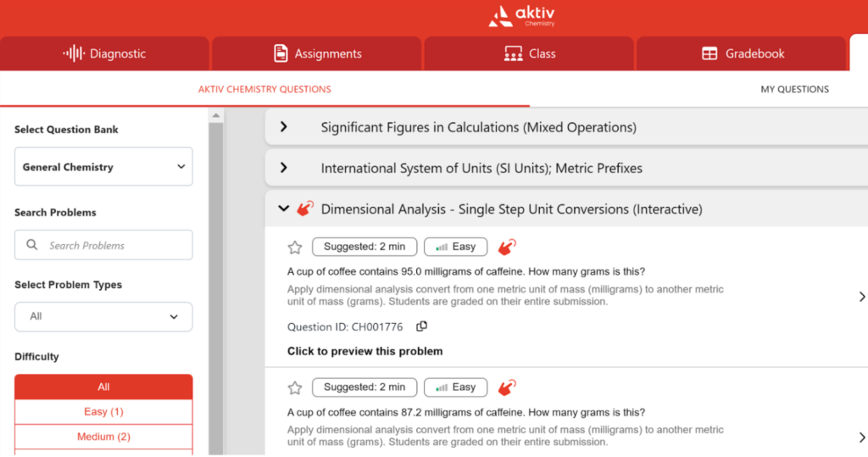This screenshot has width=868, height=457.
Task: Filter by Easy (1) difficulty
Action: (x=103, y=412)
